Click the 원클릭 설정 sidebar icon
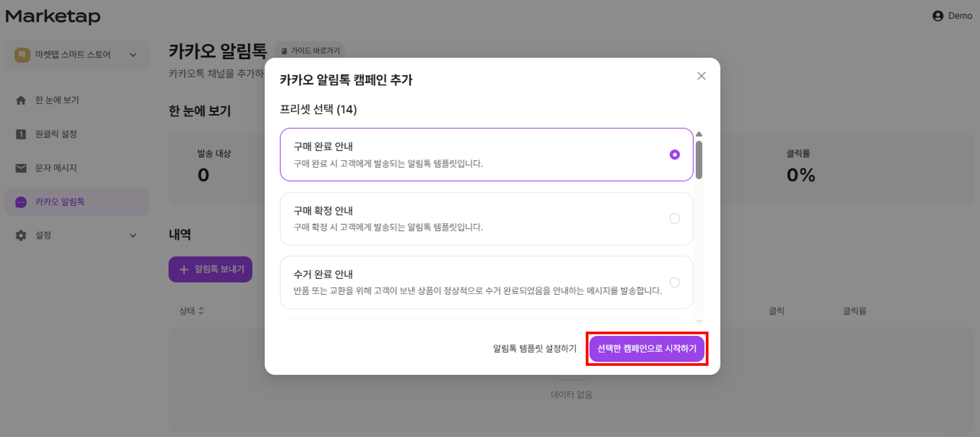This screenshot has height=437, width=980. point(21,134)
